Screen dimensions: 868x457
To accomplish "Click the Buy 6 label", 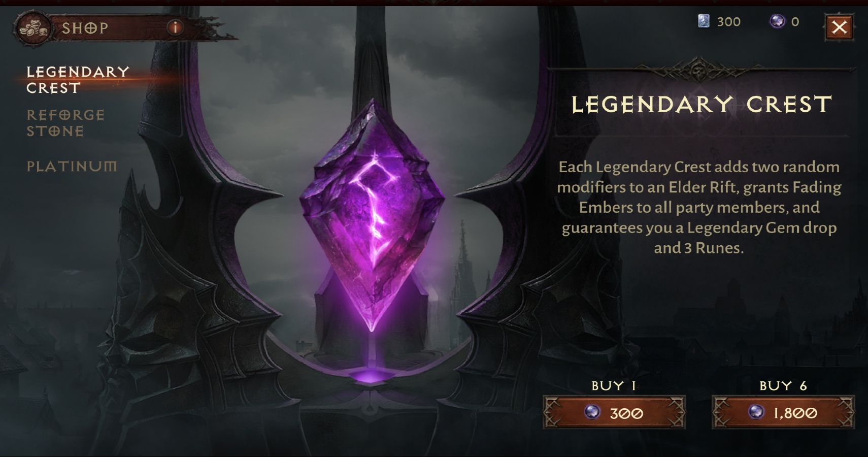I will 783,386.
